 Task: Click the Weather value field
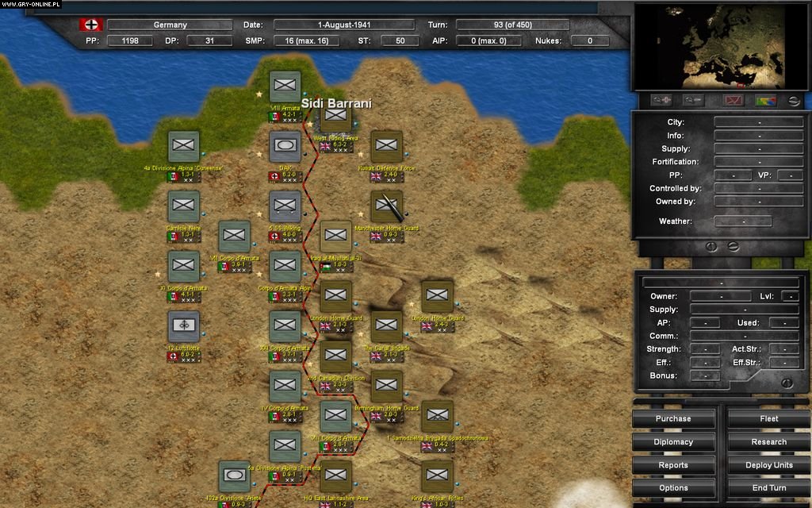(x=742, y=221)
